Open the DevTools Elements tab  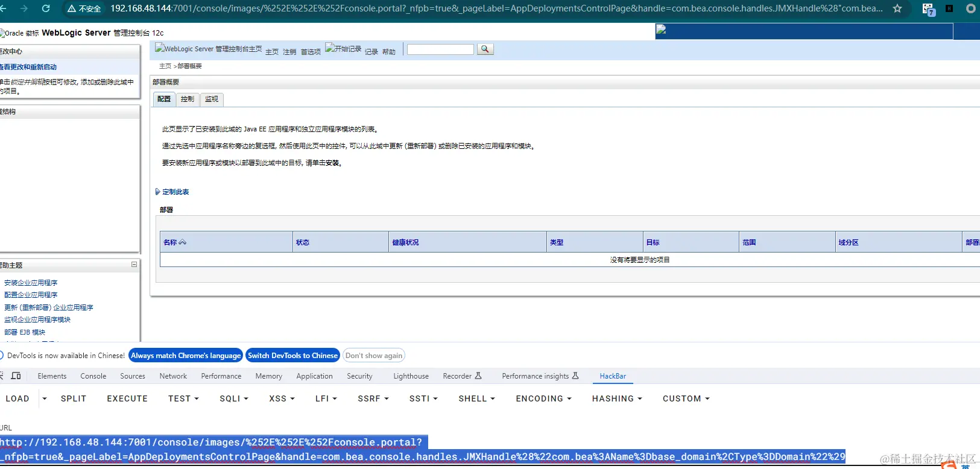click(52, 376)
